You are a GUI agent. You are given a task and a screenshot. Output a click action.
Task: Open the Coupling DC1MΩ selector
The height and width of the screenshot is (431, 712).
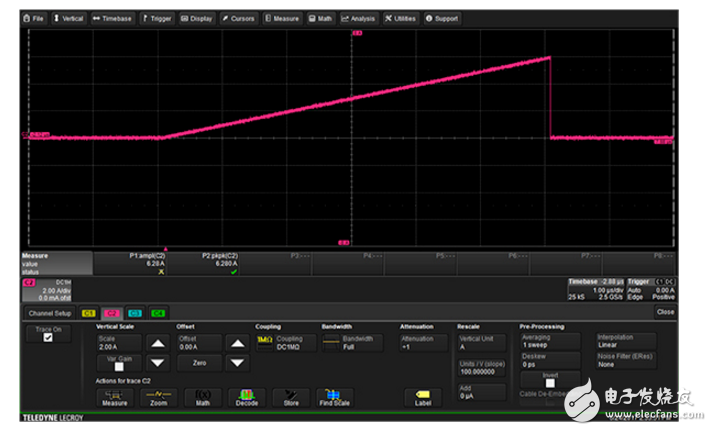pos(283,342)
